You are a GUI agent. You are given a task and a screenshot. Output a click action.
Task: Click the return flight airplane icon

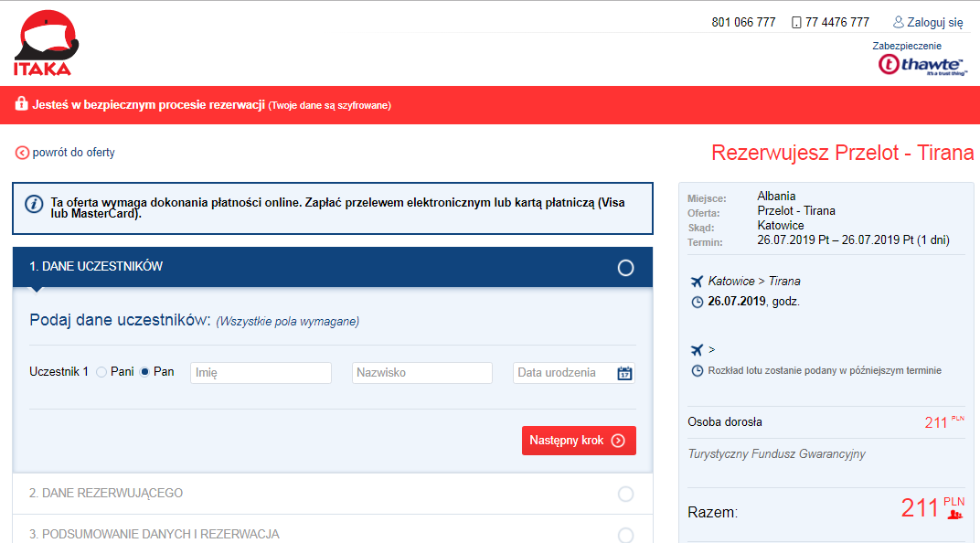coord(697,350)
